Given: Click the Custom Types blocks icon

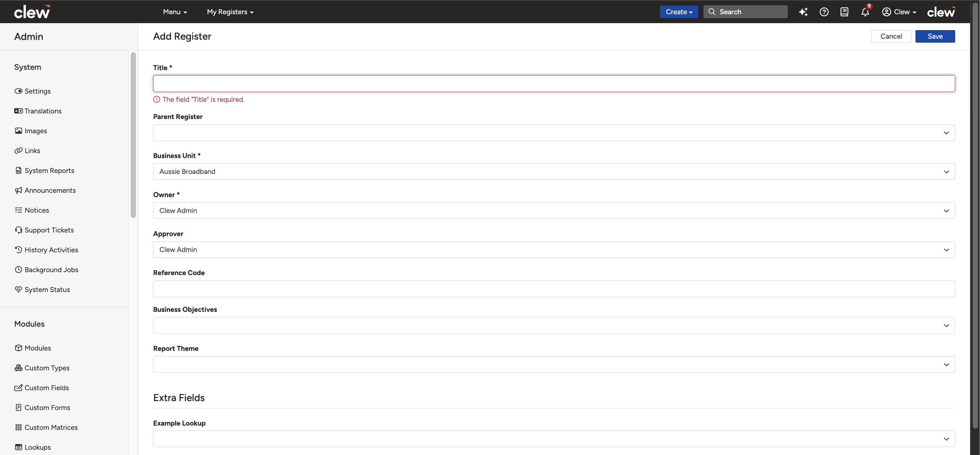Looking at the screenshot, I should [18, 368].
